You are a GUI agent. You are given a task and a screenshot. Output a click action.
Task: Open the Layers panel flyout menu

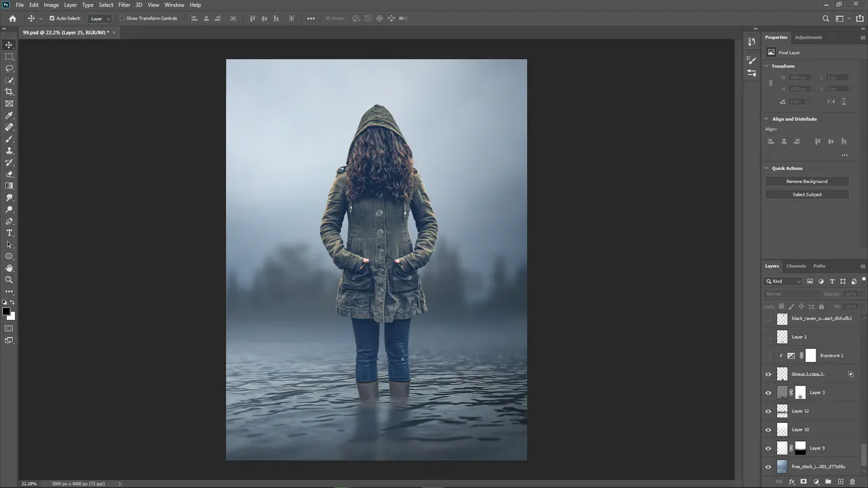(863, 266)
